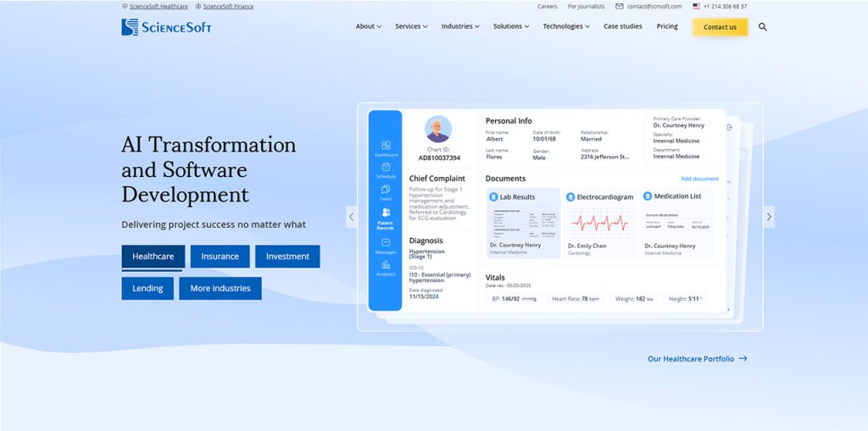Click the envelope email icon
The image size is (868, 431).
tap(619, 7)
